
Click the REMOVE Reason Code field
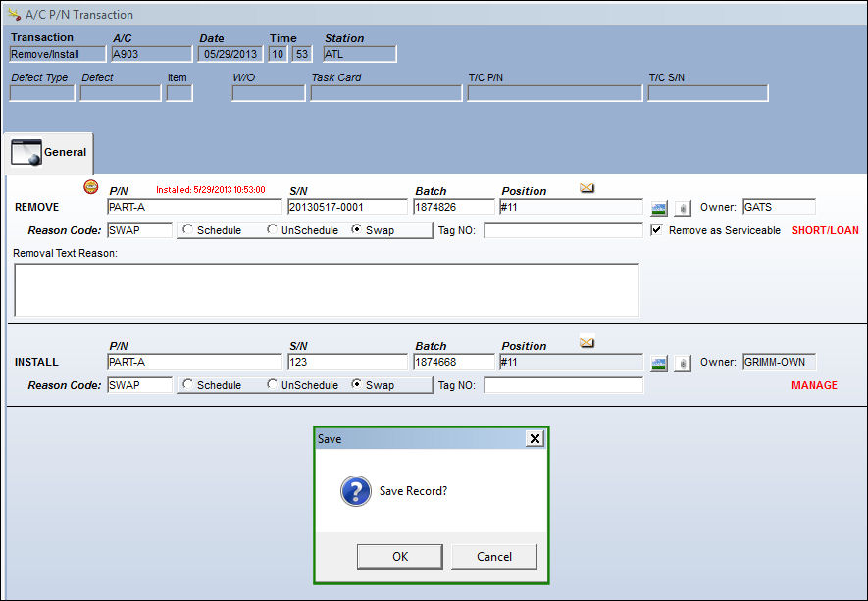pos(139,230)
